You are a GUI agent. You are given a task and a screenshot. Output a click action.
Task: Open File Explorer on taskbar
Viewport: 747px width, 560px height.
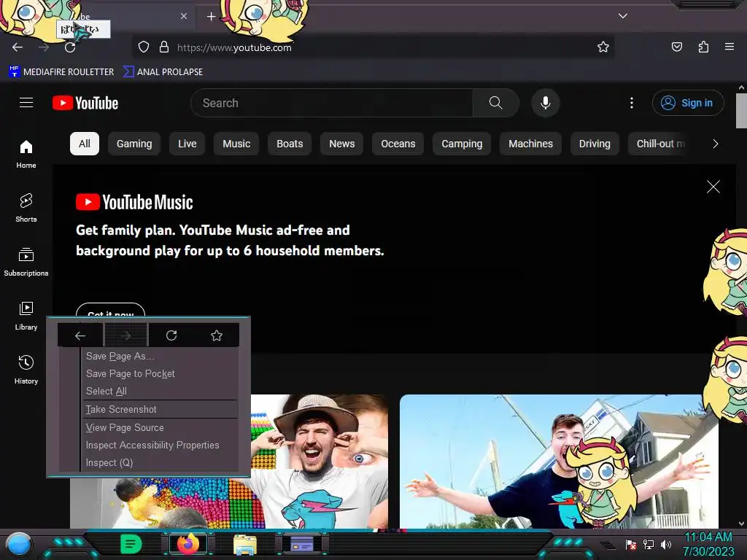click(x=245, y=545)
